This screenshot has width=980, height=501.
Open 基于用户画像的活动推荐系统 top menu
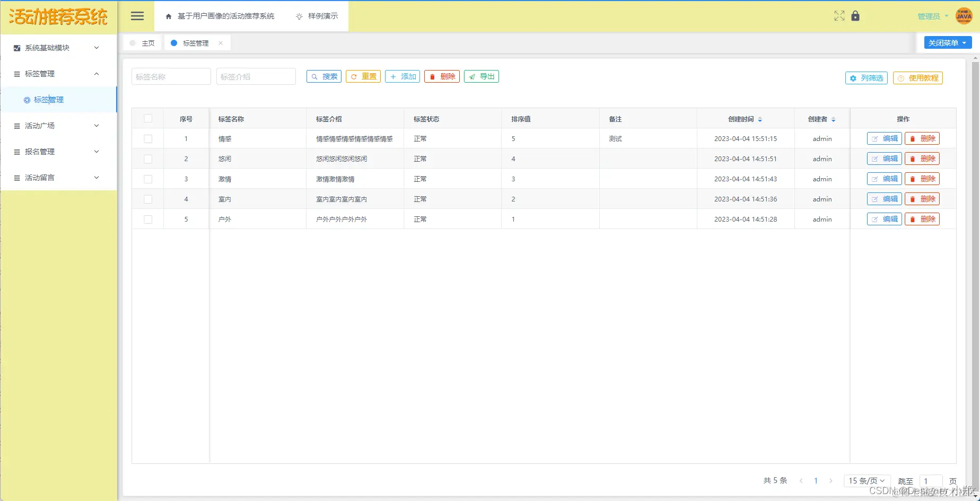tap(220, 16)
